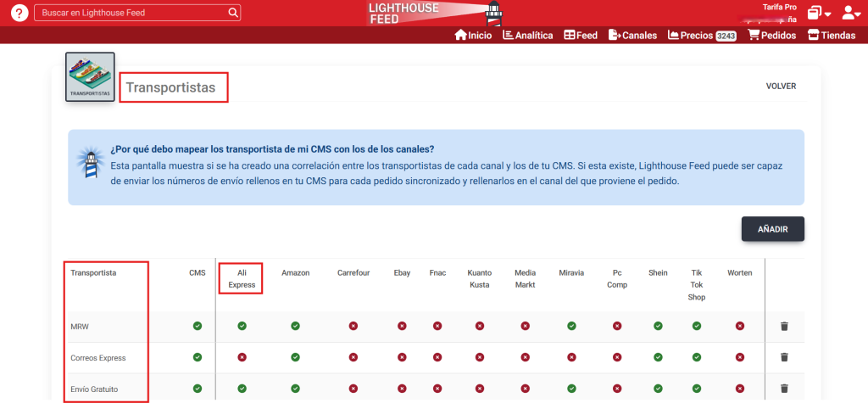Select the Correos Express carrier name
The height and width of the screenshot is (403, 868).
point(98,357)
